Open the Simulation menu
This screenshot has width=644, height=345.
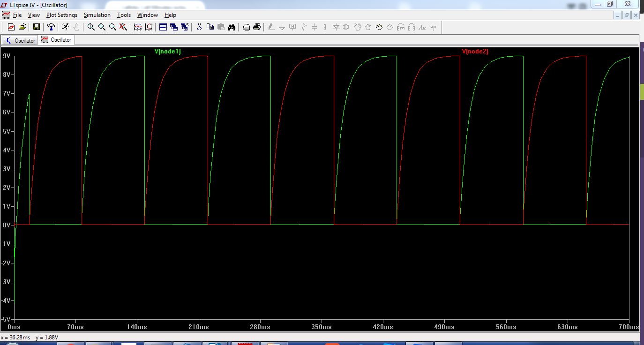(97, 15)
